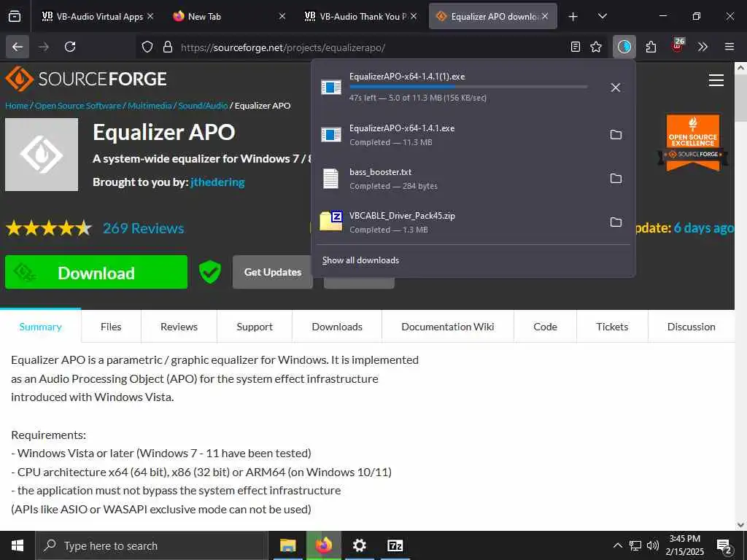Open Settings gear in taskbar
Screen dimensions: 747x560
359,545
